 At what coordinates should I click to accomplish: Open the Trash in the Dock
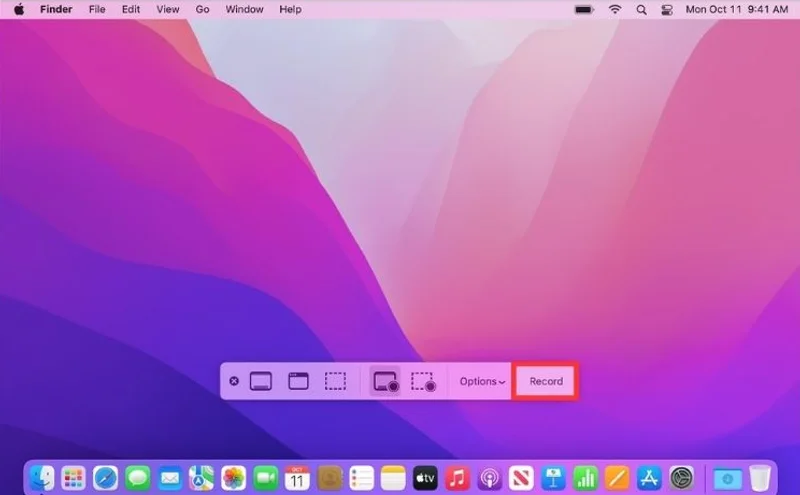click(x=761, y=478)
